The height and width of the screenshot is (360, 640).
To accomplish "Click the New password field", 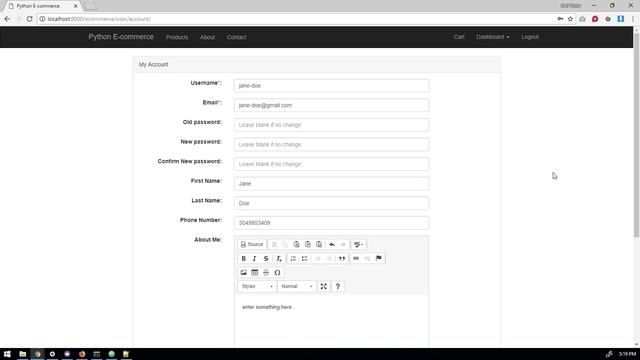I will [331, 144].
